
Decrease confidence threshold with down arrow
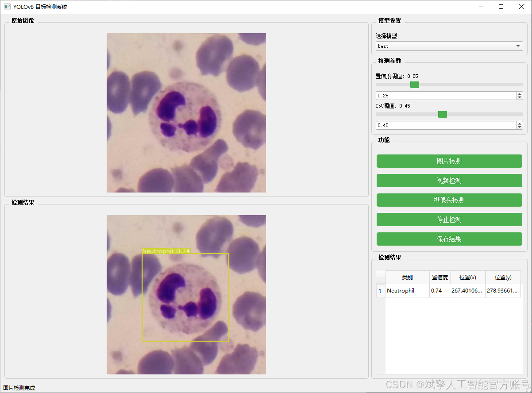(520, 98)
